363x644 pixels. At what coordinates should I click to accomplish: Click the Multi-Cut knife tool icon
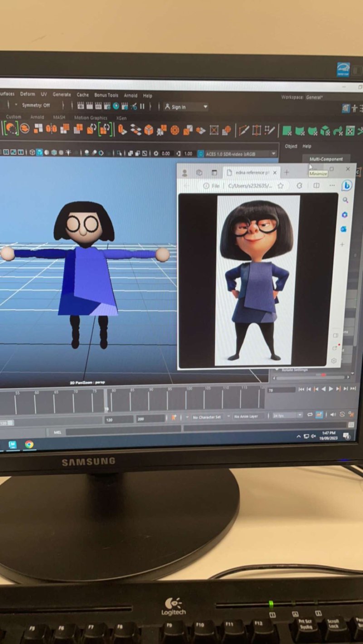(x=244, y=131)
